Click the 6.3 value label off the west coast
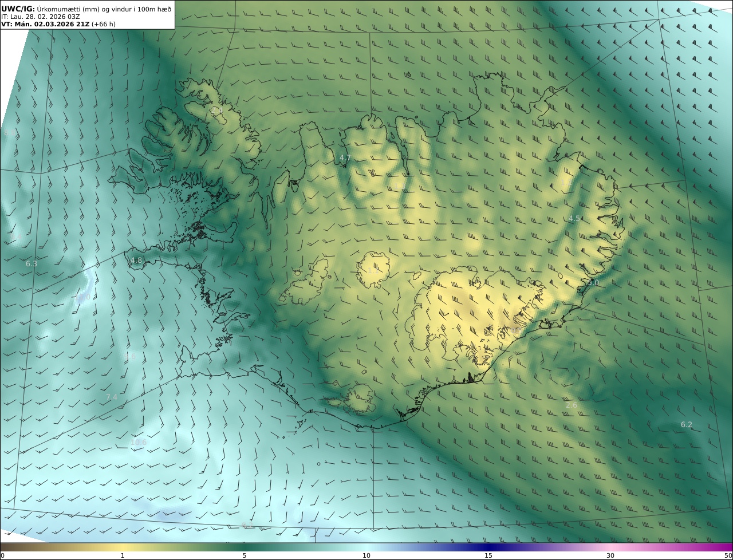Screen dimensions: 733x560 31,263
